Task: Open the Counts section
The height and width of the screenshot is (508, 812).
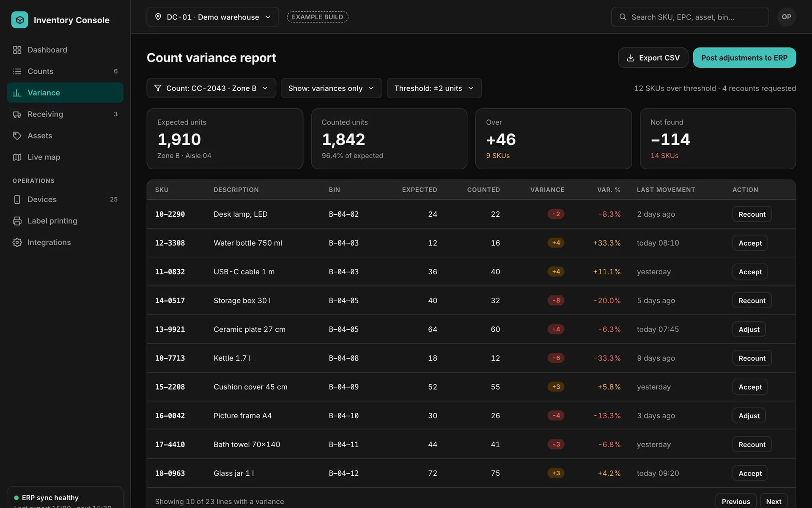Action: (x=65, y=72)
